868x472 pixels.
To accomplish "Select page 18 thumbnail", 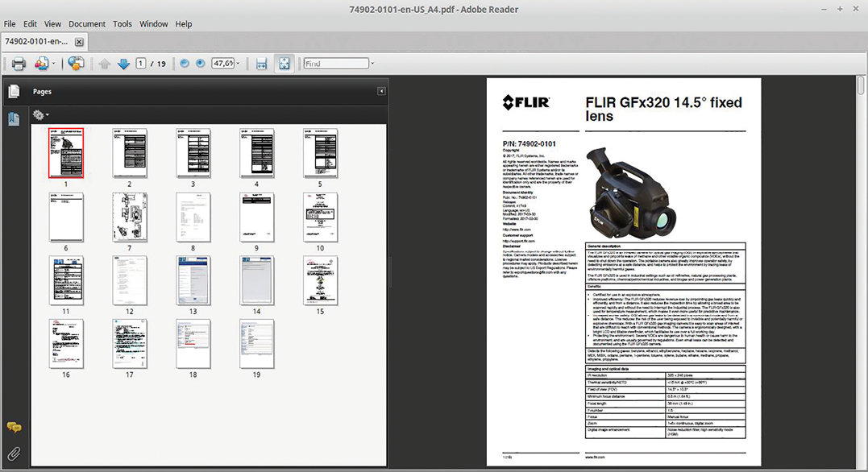I will tap(193, 344).
